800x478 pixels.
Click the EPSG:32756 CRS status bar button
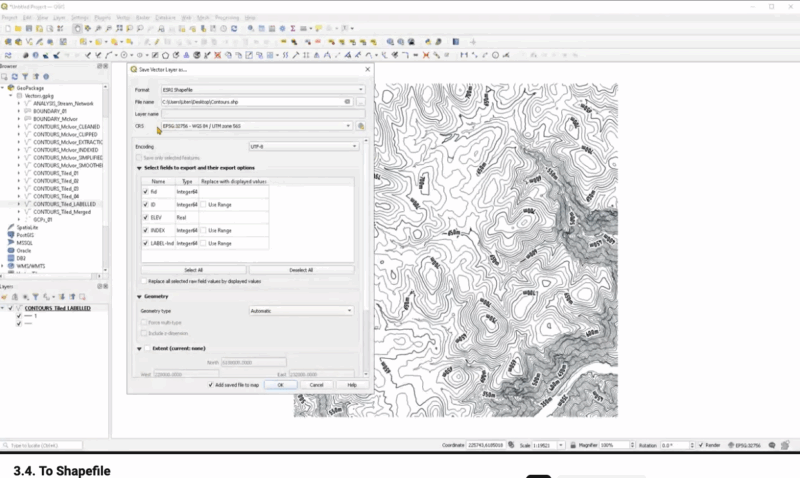(x=744, y=445)
